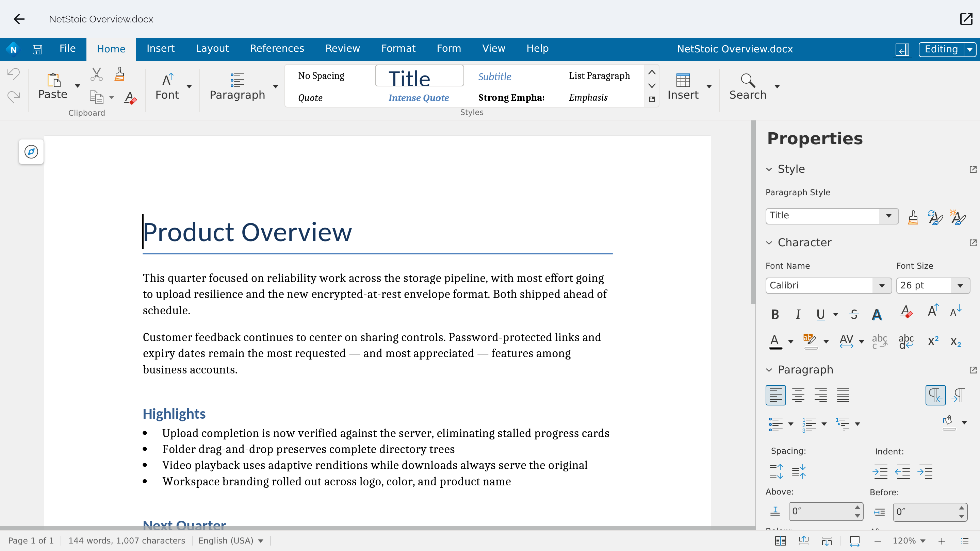The image size is (980, 551).
Task: Open the References tab
Action: tap(277, 49)
